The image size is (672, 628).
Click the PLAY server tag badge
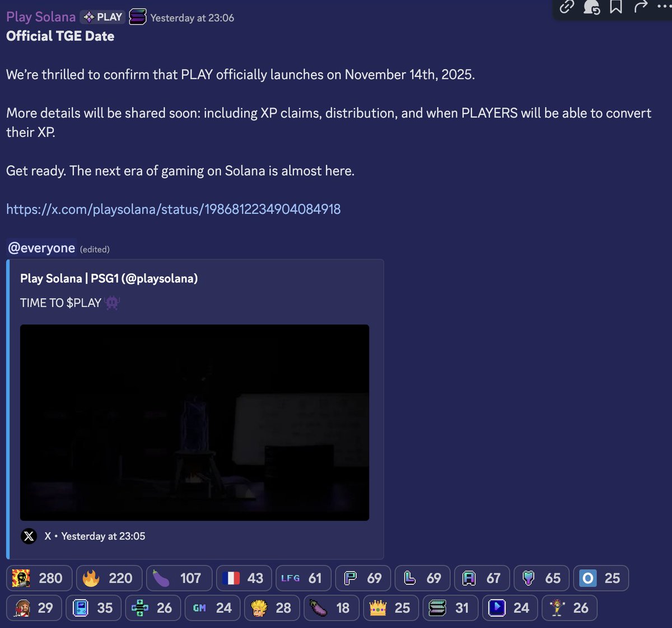pyautogui.click(x=103, y=17)
